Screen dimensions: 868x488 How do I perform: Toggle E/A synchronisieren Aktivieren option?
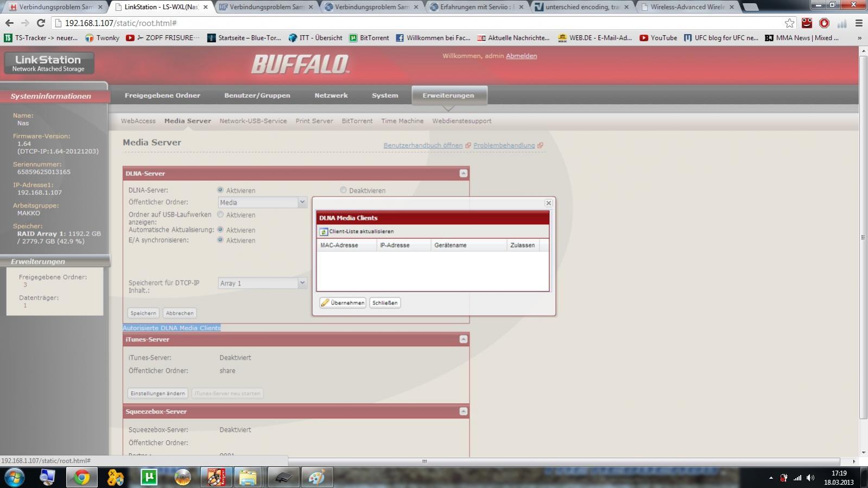220,240
